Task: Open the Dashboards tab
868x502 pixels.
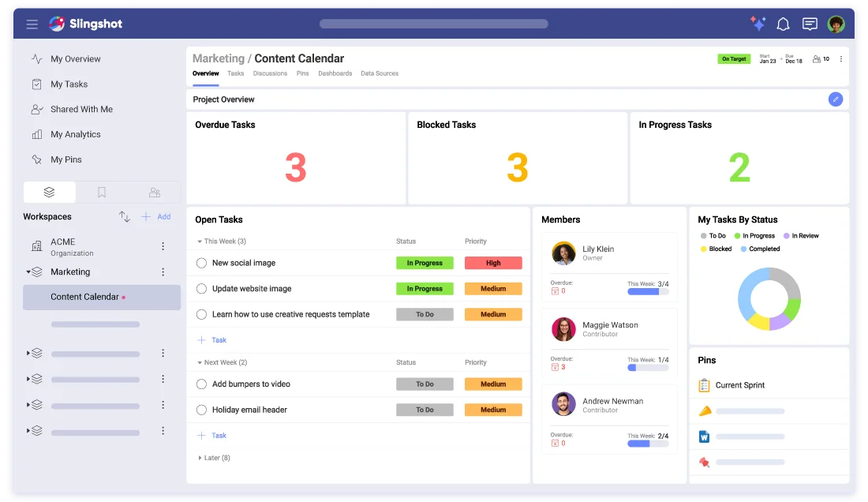Action: pos(335,73)
